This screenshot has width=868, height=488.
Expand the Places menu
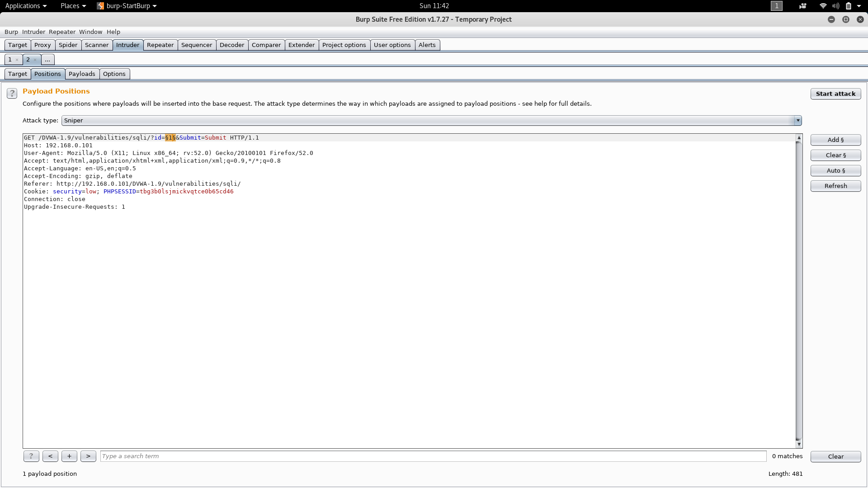[x=73, y=6]
